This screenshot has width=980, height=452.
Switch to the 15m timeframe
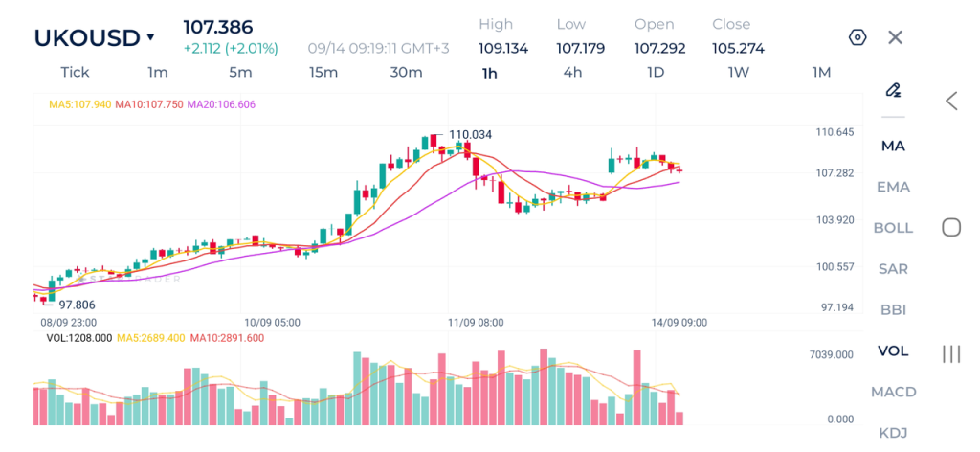[323, 73]
